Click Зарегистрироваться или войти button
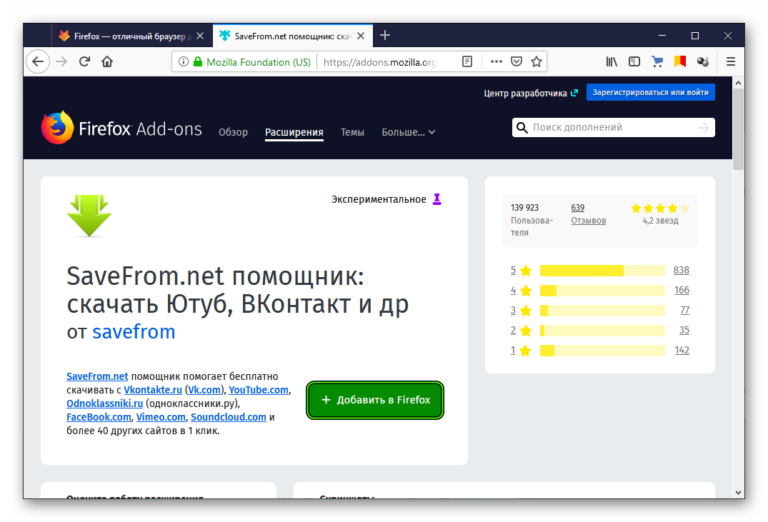Image resolution: width=768 pixels, height=522 pixels. click(650, 92)
